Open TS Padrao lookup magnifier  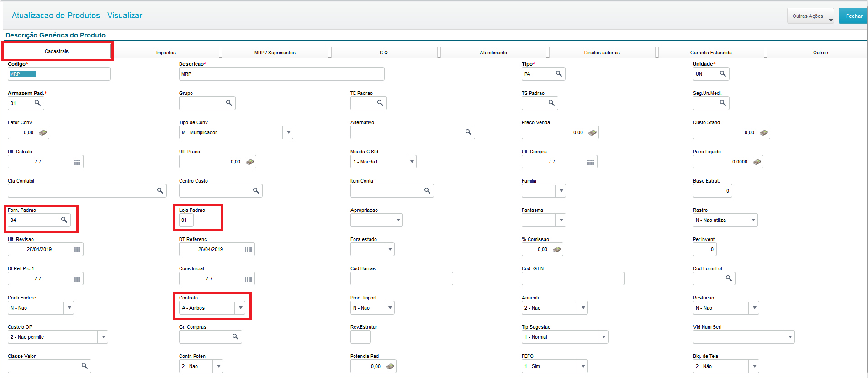[551, 103]
